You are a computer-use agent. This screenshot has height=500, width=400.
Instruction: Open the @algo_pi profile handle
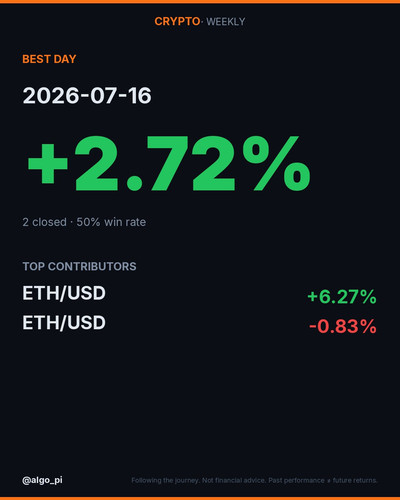pos(42,480)
